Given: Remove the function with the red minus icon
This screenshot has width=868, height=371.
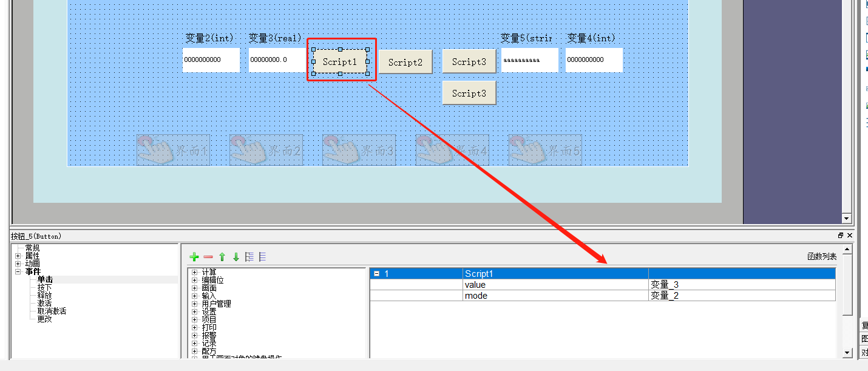Looking at the screenshot, I should point(208,257).
